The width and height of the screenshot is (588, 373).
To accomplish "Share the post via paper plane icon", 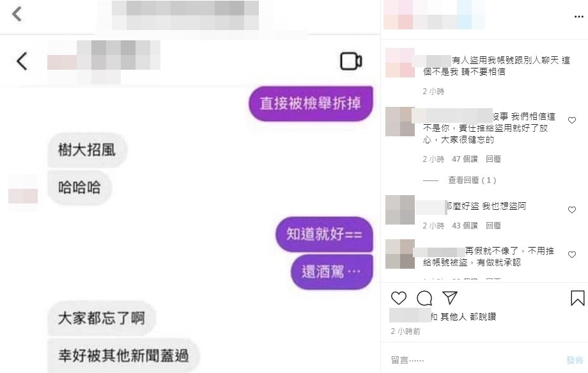I will (x=450, y=298).
